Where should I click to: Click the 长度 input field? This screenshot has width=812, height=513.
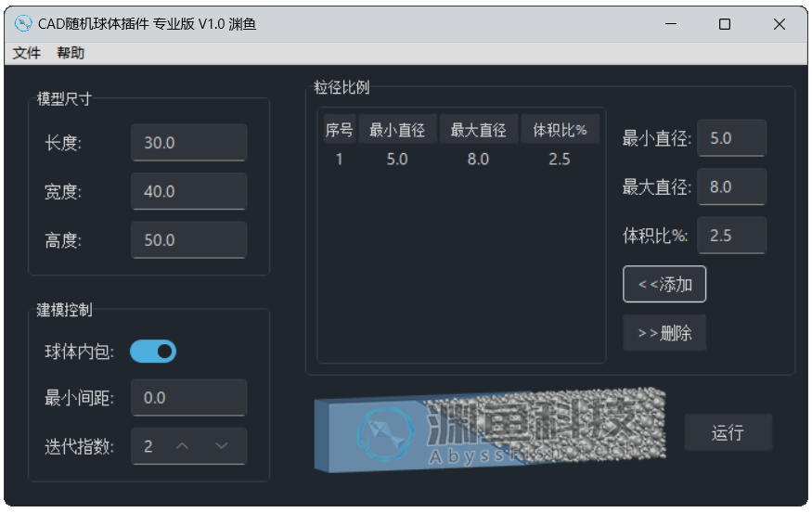coord(189,143)
